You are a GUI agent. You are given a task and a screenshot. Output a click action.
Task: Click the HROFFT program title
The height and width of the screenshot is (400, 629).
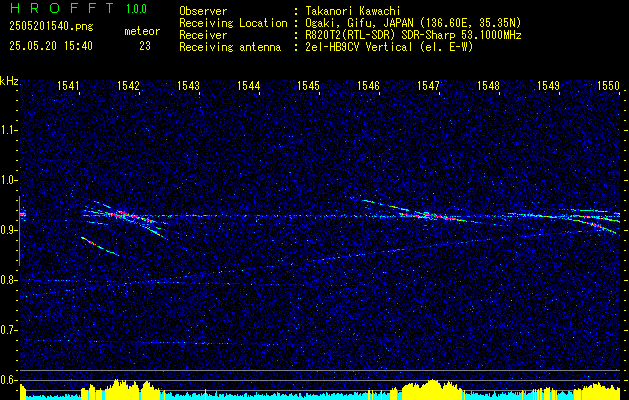(x=62, y=8)
